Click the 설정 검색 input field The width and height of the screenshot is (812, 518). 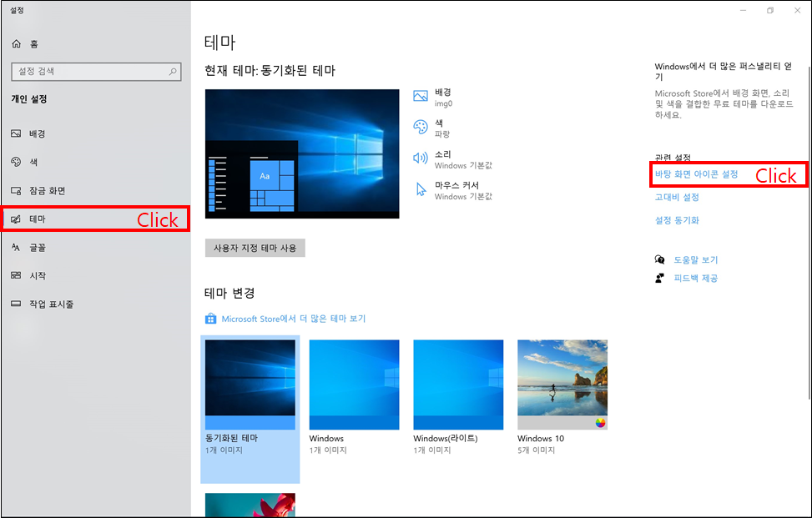96,72
